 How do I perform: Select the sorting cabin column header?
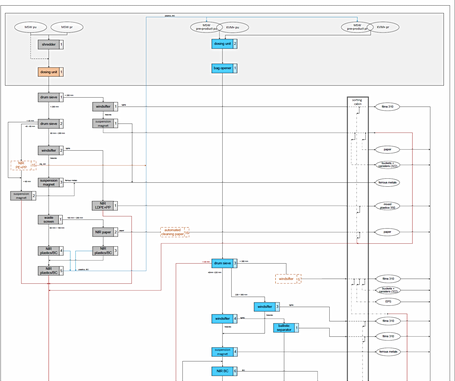click(x=358, y=102)
